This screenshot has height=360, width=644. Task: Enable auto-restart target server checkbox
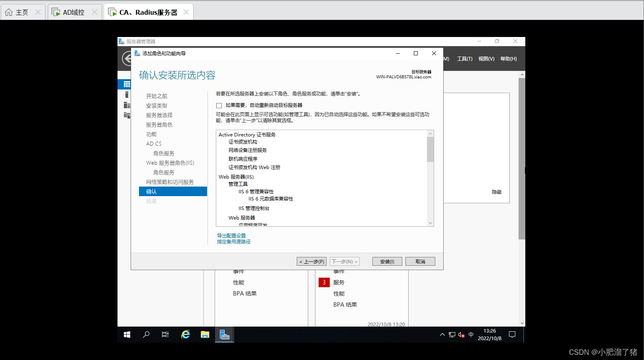point(219,105)
